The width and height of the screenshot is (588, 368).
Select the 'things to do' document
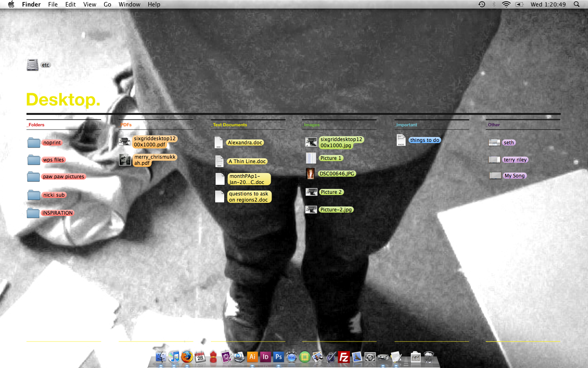point(401,140)
